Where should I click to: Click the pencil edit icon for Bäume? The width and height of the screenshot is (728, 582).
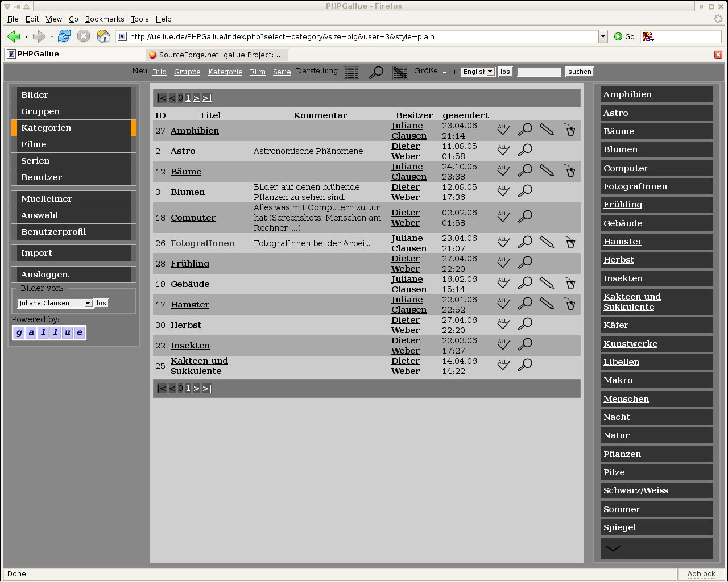pos(547,171)
